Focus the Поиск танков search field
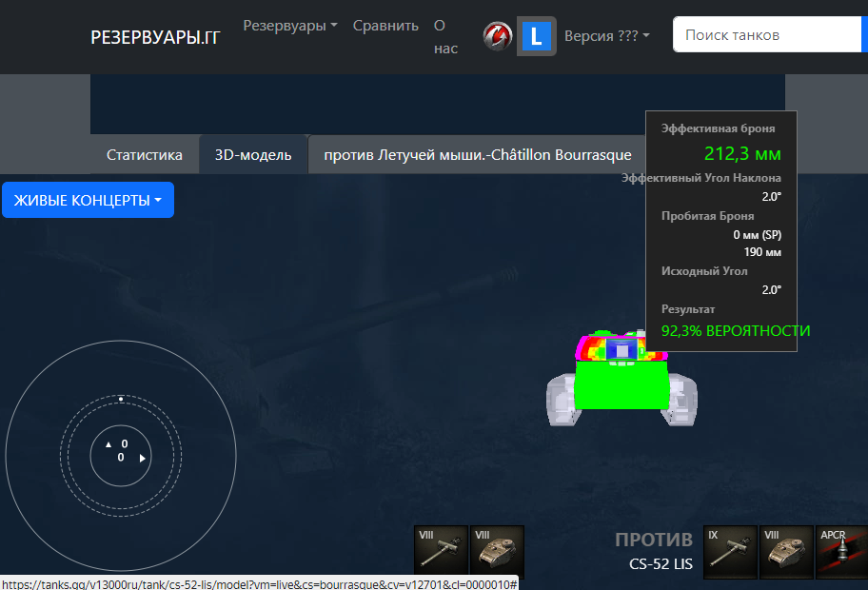868x590 pixels. pos(767,34)
